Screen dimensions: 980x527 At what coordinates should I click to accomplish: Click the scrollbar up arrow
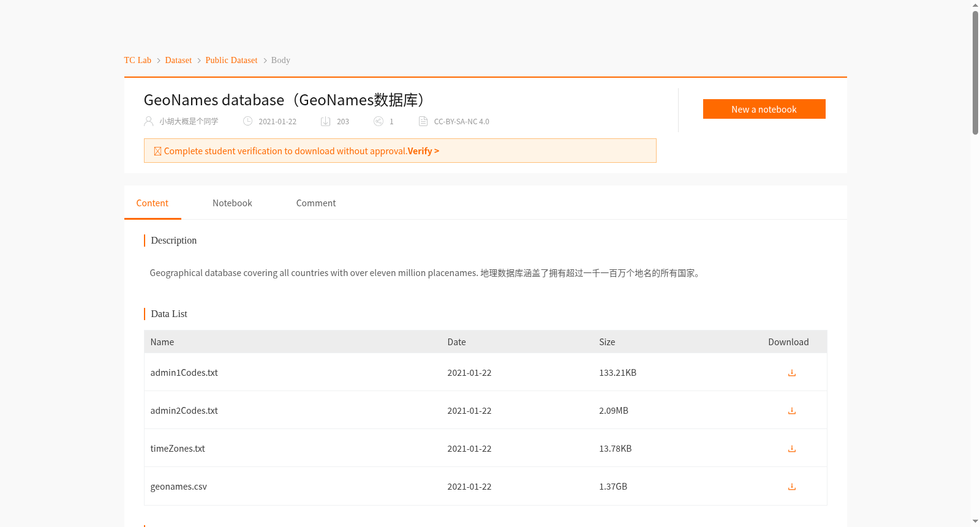coord(975,5)
